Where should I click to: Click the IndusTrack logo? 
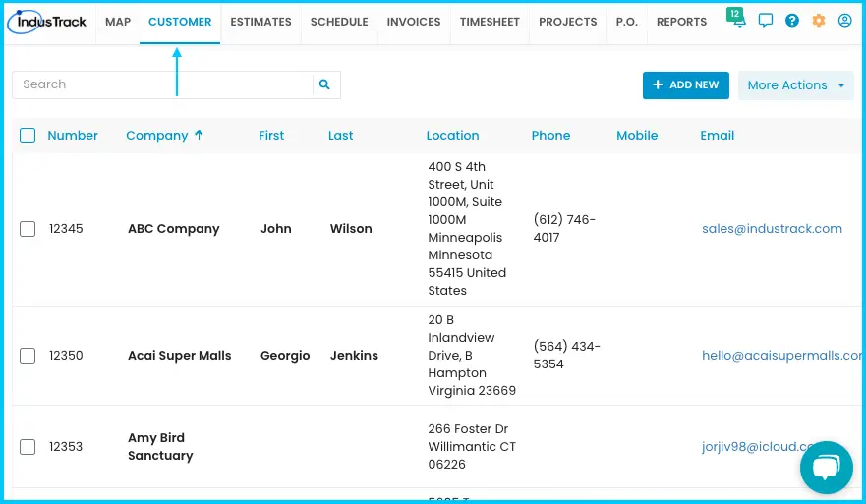46,22
